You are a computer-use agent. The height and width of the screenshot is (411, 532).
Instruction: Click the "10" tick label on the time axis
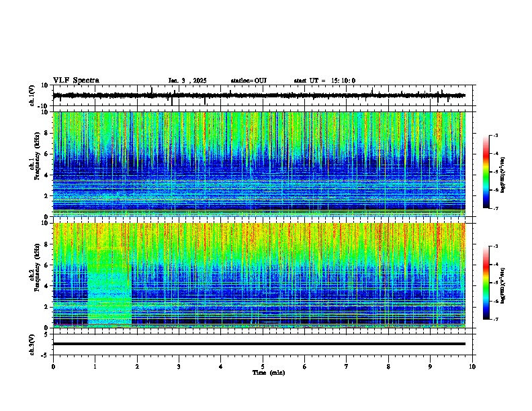click(472, 367)
